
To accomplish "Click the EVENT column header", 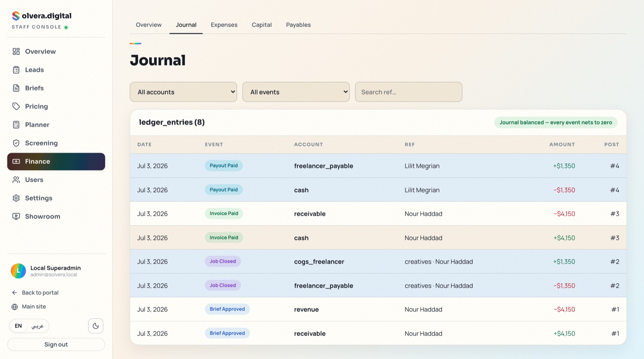I will [x=214, y=145].
